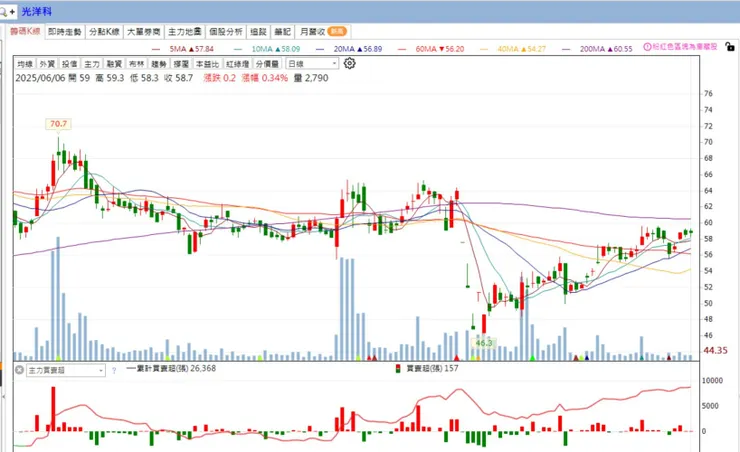
Task: Click the 2025/06/06 date readout
Action: coord(40,78)
